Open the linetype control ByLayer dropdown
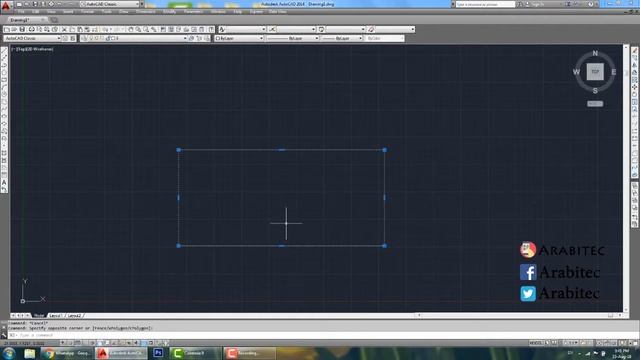The width and height of the screenshot is (640, 360). [292, 38]
